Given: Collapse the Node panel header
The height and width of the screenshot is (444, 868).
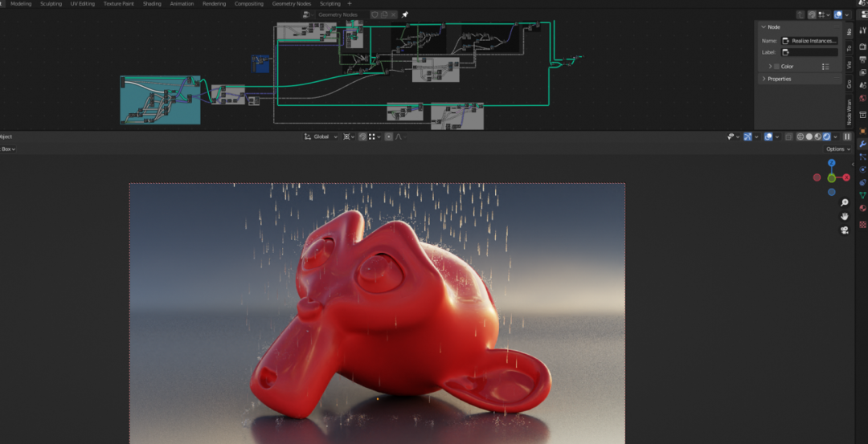Looking at the screenshot, I should (x=800, y=27).
